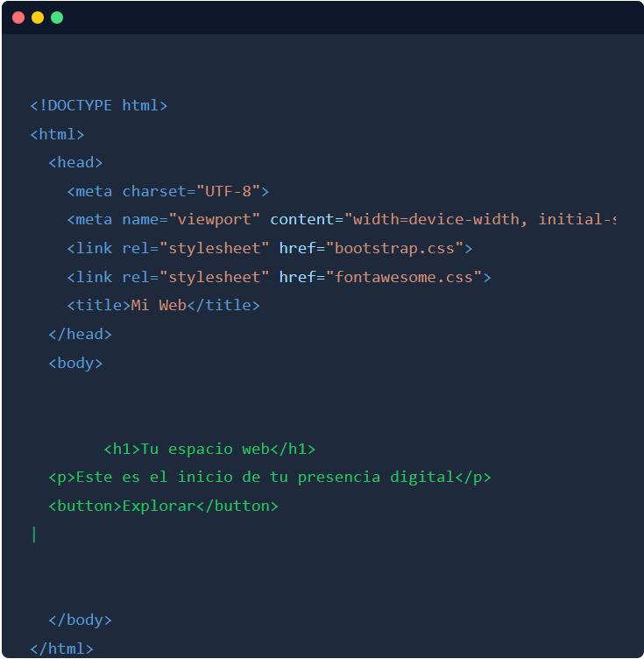The height and width of the screenshot is (659, 644).
Task: Click the "width=device-width" content text
Action: 436,219
